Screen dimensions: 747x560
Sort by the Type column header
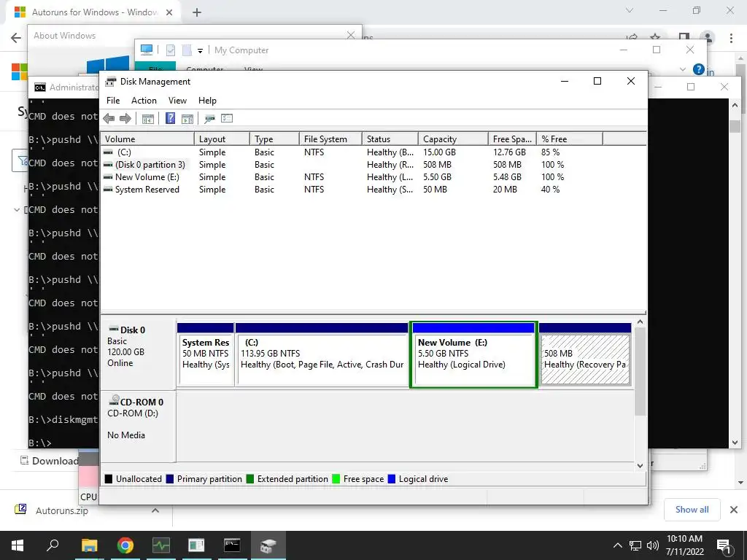click(274, 139)
